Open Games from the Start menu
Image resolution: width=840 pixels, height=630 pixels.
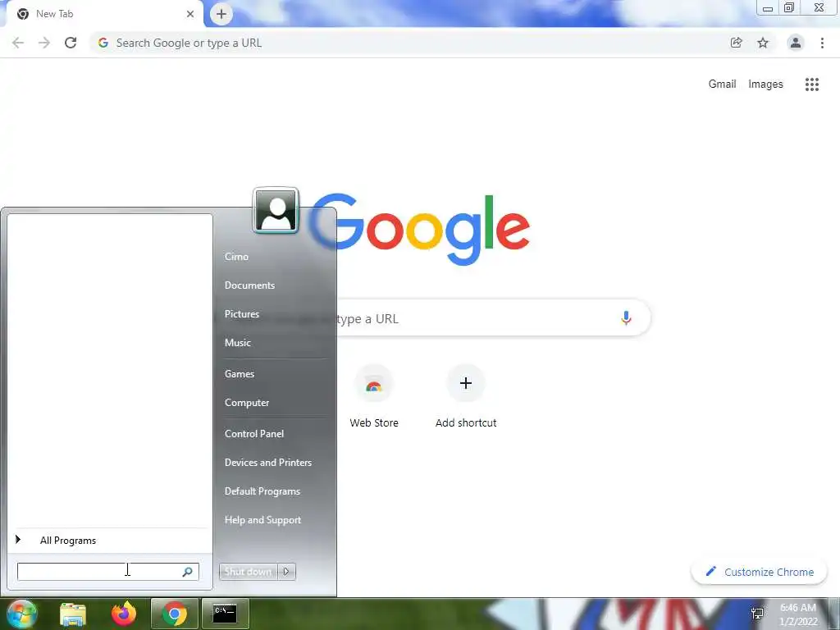(x=240, y=374)
